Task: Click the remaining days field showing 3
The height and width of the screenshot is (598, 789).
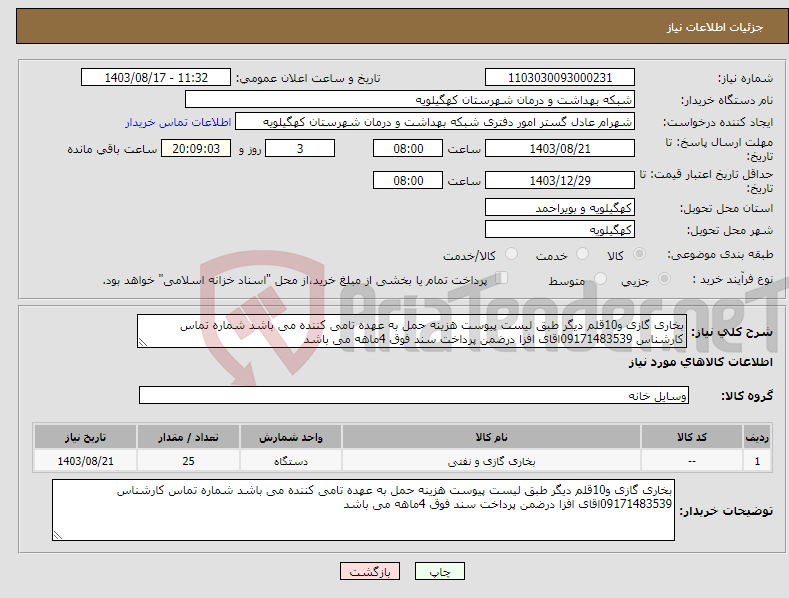Action: pos(300,148)
